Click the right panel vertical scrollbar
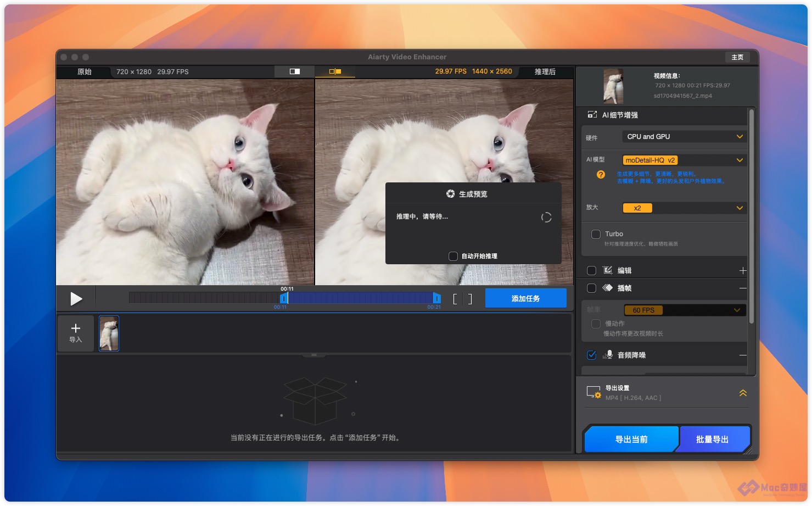Image resolution: width=812 pixels, height=506 pixels. pos(752,217)
